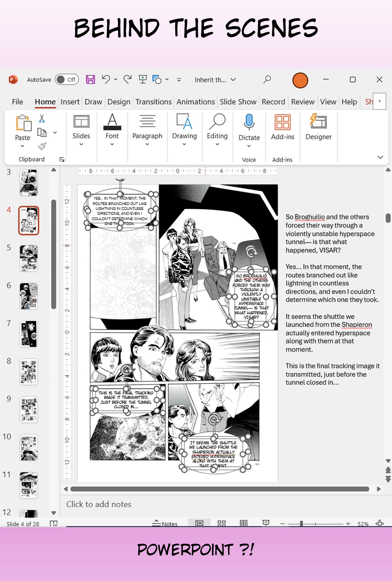392x581 pixels.
Task: Start presentation from beginning icon
Action: click(x=143, y=79)
